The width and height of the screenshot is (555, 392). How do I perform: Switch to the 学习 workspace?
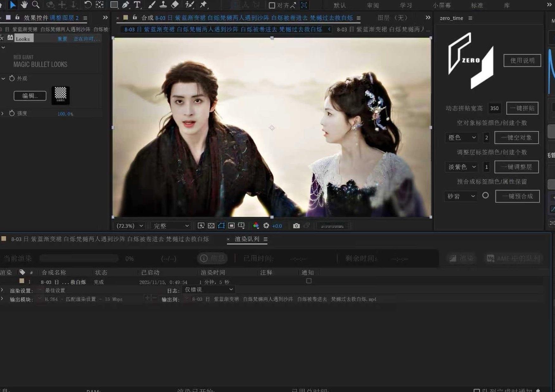pyautogui.click(x=406, y=5)
